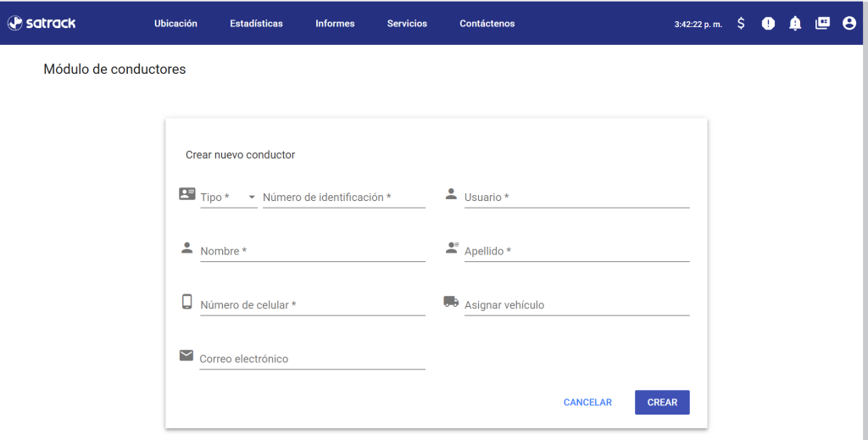
Task: Click the person icon beside Usuario
Action: 451,193
